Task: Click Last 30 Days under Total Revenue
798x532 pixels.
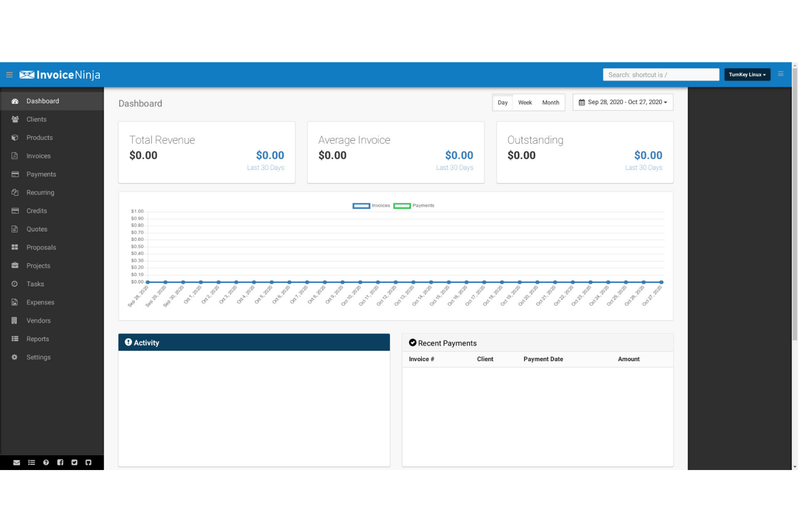Action: tap(265, 168)
